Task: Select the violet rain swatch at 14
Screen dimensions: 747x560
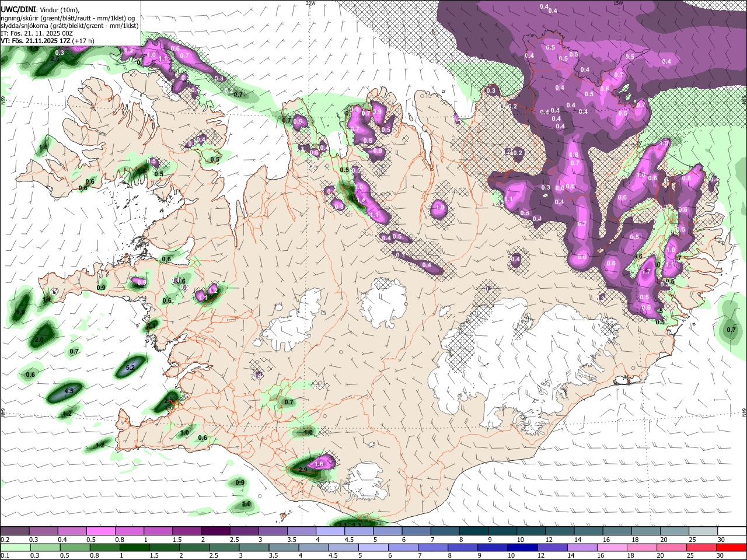Action: click(x=583, y=547)
